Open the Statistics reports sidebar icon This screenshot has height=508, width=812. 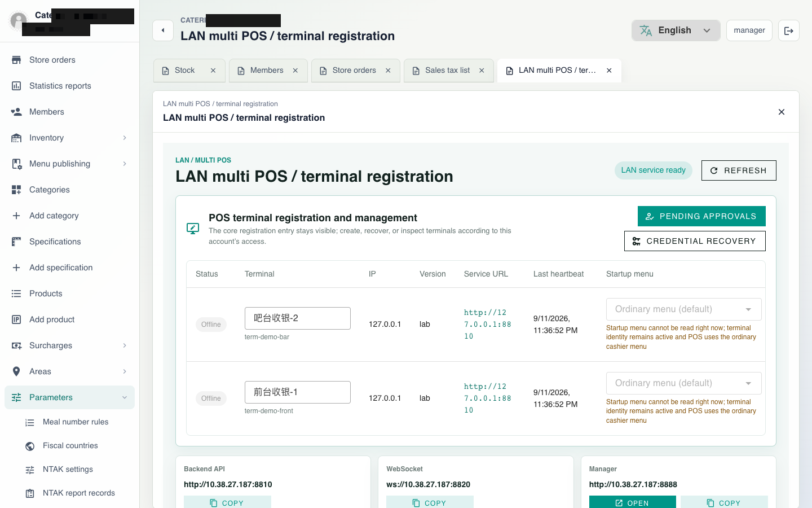[x=16, y=86]
